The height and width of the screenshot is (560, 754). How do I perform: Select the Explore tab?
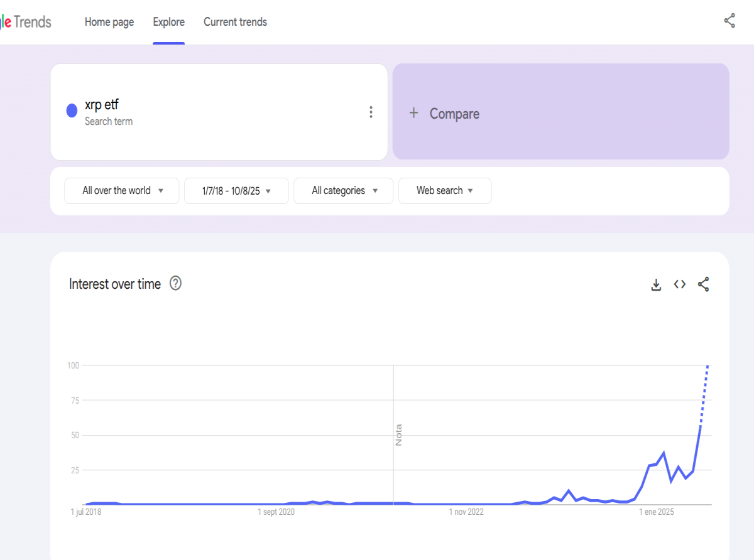169,22
